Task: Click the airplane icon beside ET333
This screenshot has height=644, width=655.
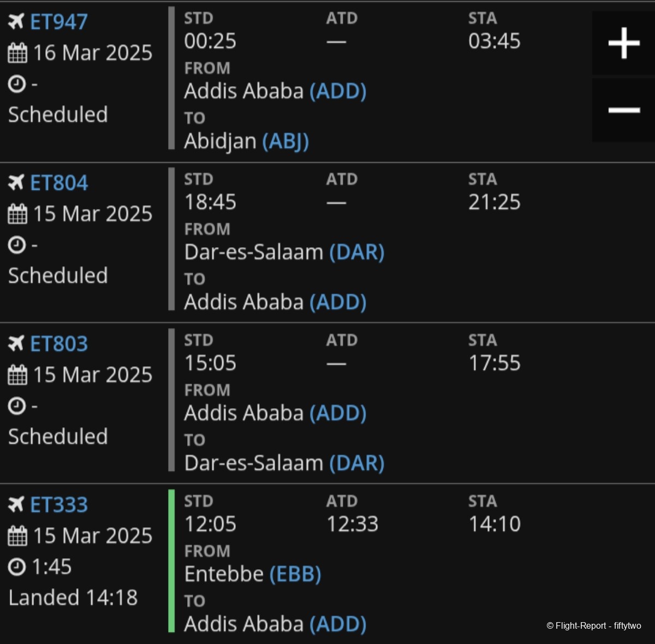Action: pos(16,504)
